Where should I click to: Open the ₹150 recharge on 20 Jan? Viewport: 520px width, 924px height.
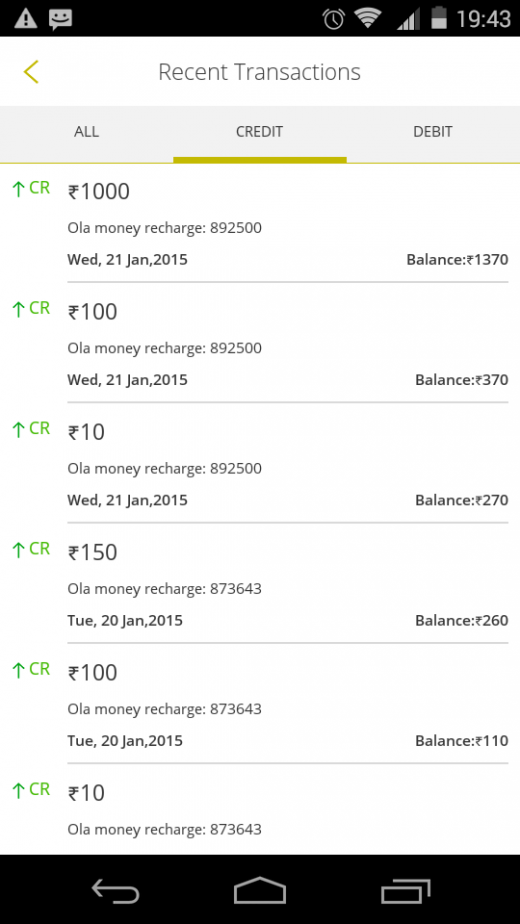pyautogui.click(x=260, y=583)
